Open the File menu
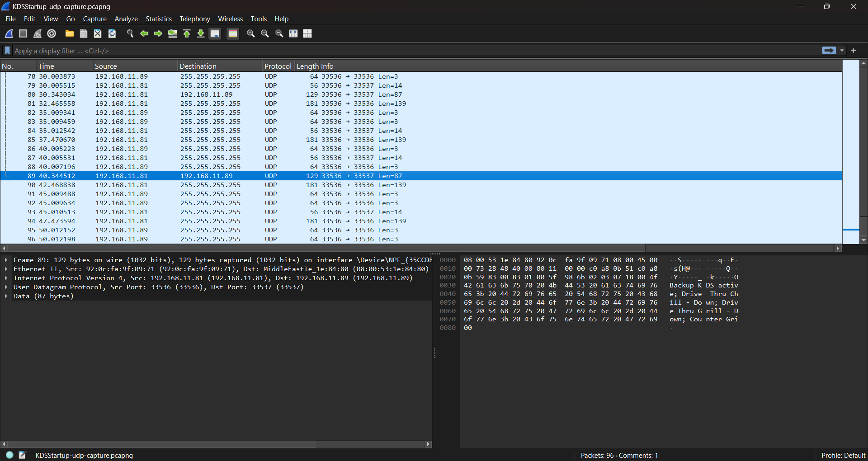The image size is (868, 461). click(x=10, y=19)
